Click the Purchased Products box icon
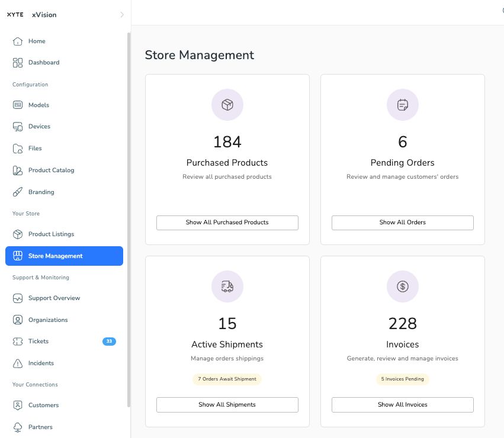 click(227, 105)
